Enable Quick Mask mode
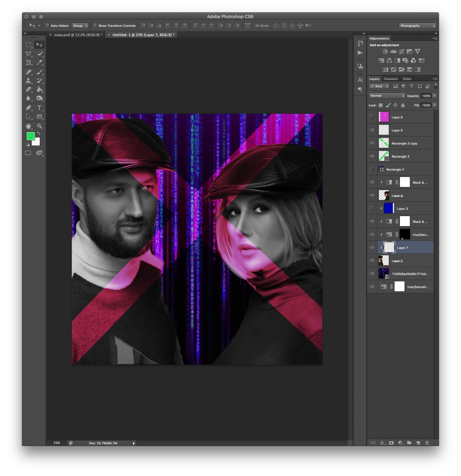 click(28, 153)
